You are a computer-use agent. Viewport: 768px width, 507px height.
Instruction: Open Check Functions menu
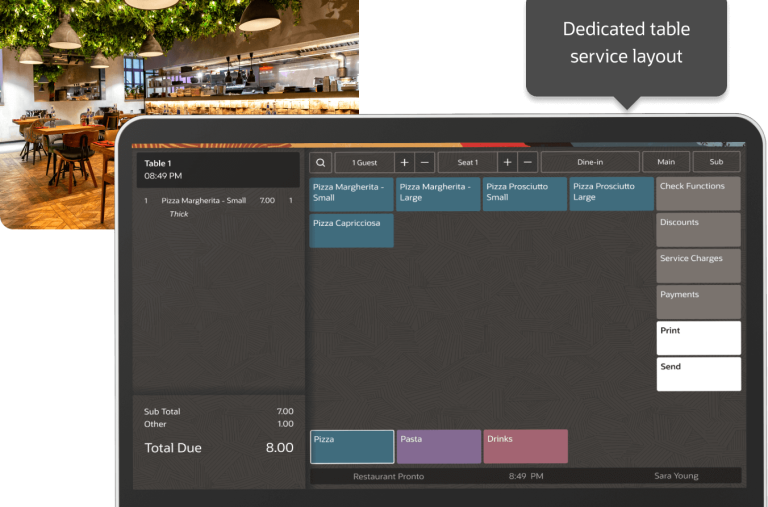[698, 194]
